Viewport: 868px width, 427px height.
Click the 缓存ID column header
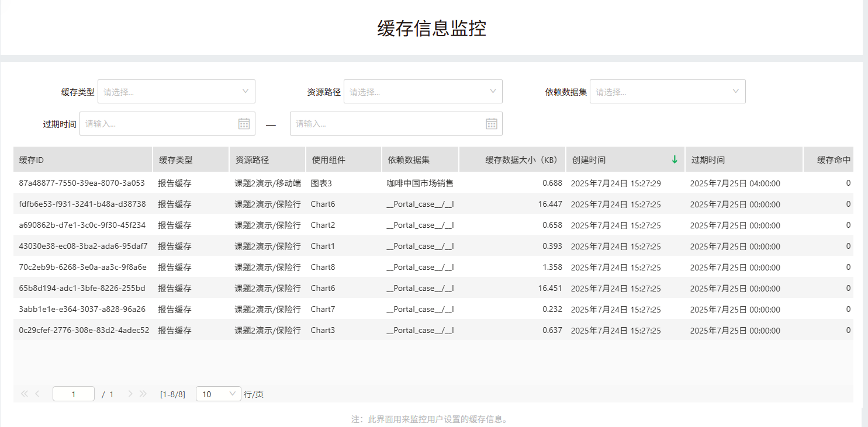[x=82, y=159]
